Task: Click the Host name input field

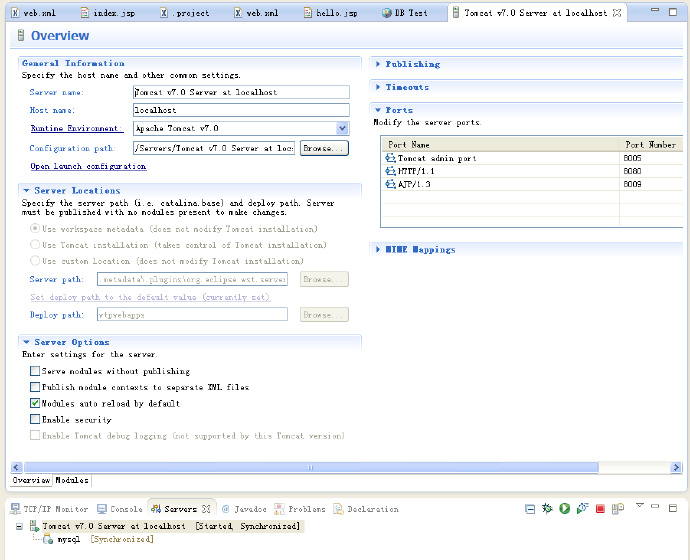Action: (x=241, y=110)
